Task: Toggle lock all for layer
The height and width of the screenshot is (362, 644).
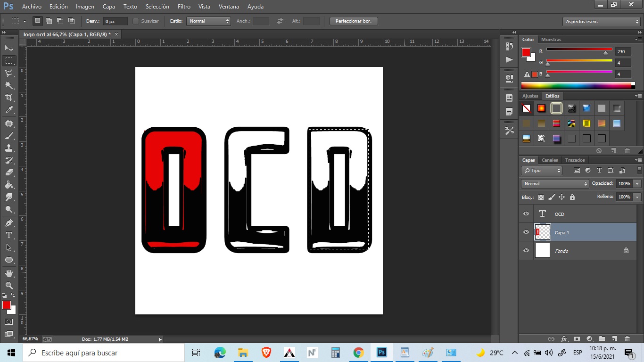Action: (x=572, y=197)
